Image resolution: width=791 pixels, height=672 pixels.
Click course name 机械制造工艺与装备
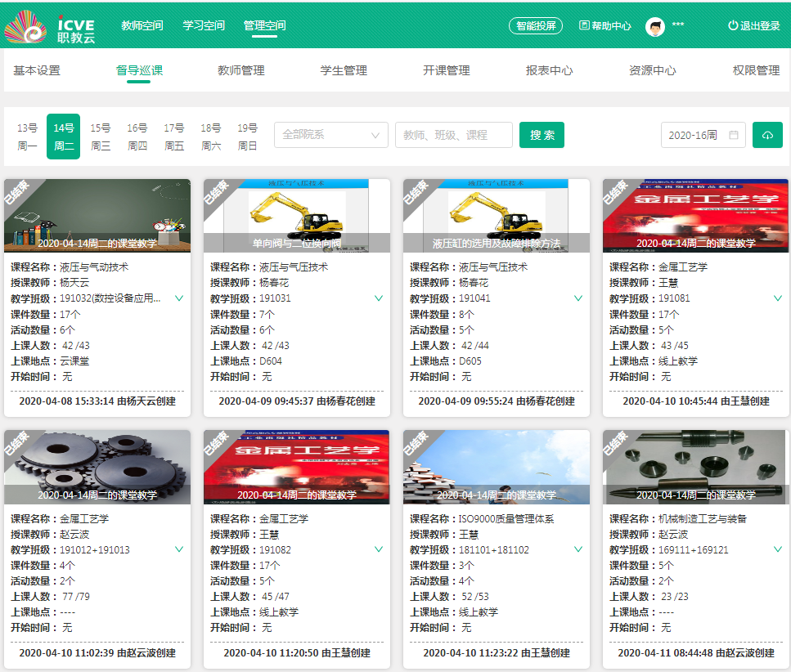tap(703, 519)
